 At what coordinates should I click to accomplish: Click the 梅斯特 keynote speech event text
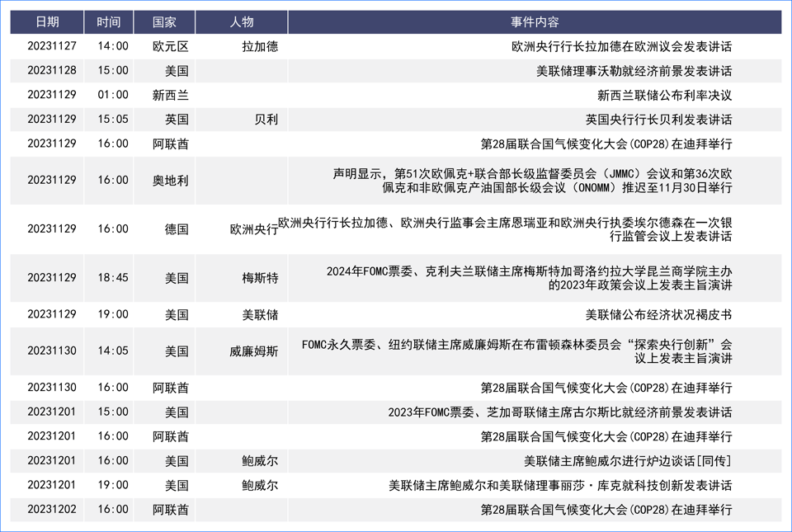coord(530,278)
